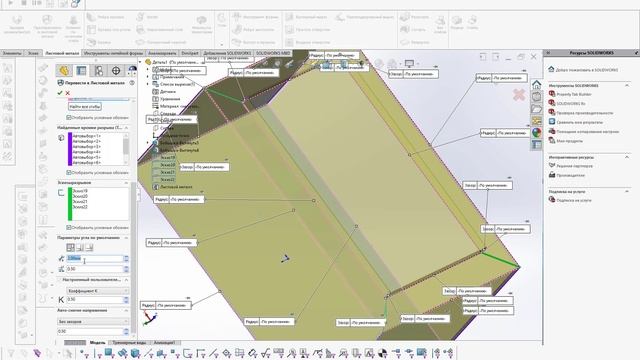The height and width of the screenshot is (360, 640).
Task: Toggle show callouts checkbox under rip sketches
Action: [x=69, y=227]
